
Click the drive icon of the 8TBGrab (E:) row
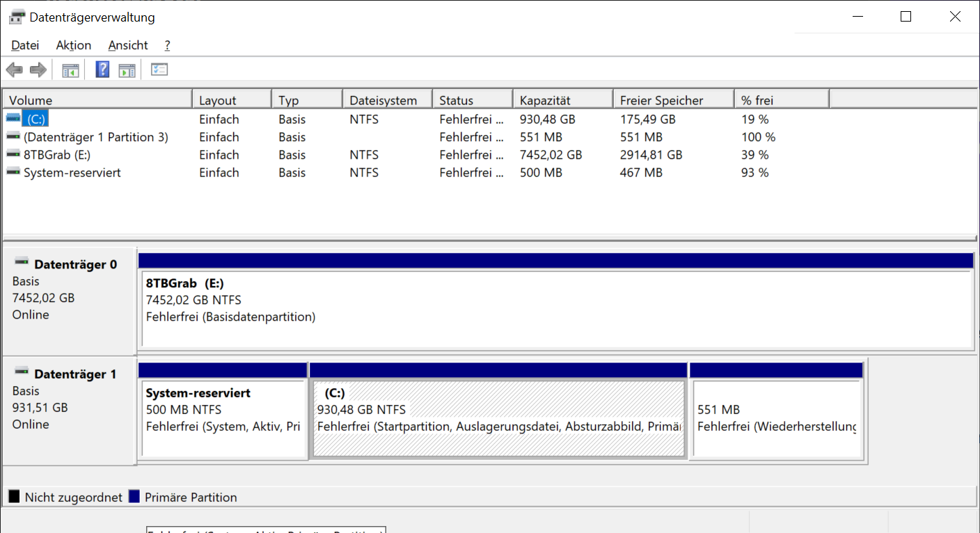pyautogui.click(x=13, y=154)
